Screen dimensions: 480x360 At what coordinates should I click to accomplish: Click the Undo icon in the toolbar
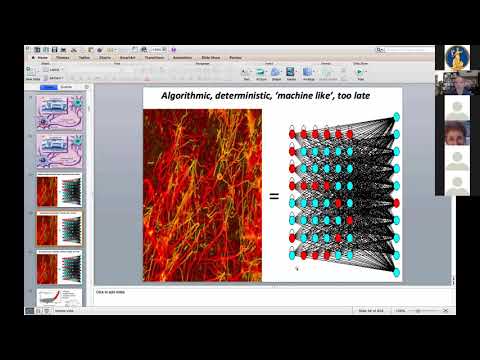[x=111, y=50]
